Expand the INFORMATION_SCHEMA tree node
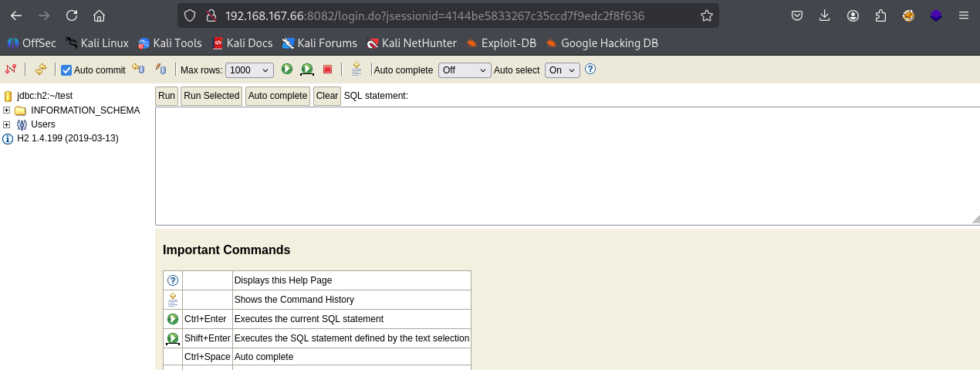This screenshot has width=980, height=370. (7, 110)
